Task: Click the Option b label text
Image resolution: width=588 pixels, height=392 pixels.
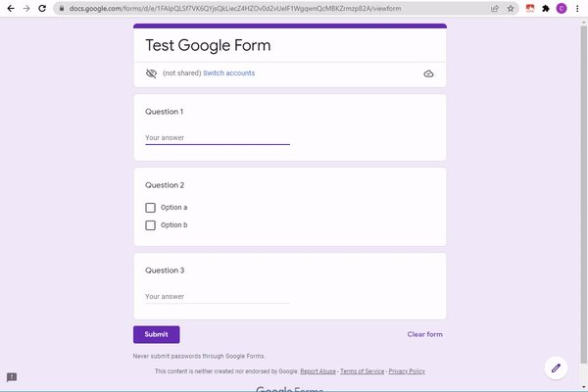Action: pos(174,225)
